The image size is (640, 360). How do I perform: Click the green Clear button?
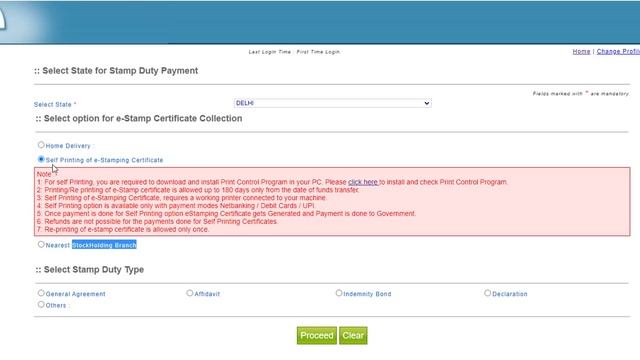click(353, 336)
